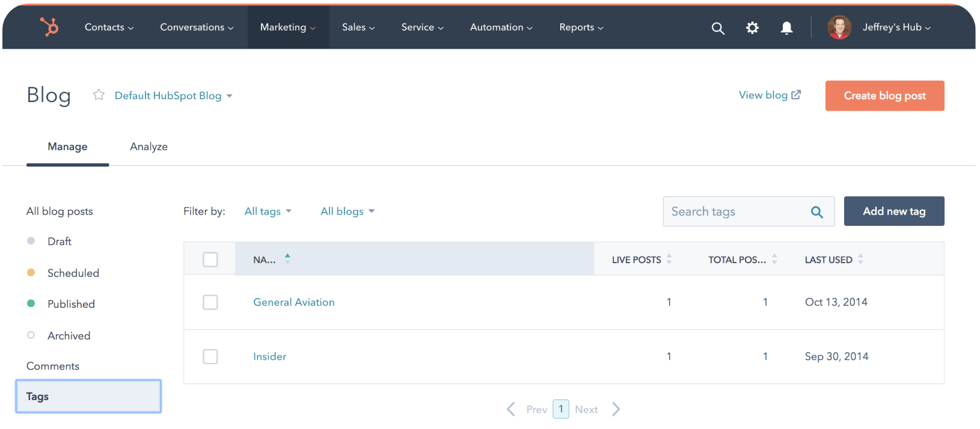Go to previous page arrow icon
The width and height of the screenshot is (980, 429).
pos(511,409)
